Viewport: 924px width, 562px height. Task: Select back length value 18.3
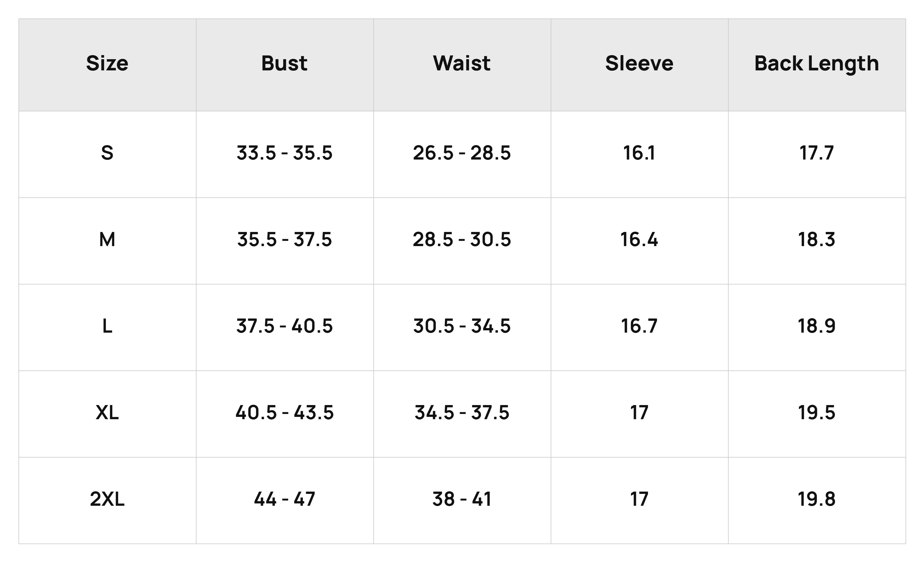pos(817,239)
